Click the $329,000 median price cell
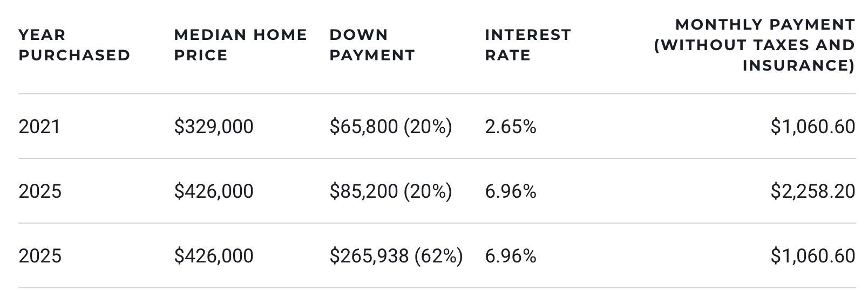Viewport: 868px width, 291px height. click(x=214, y=127)
